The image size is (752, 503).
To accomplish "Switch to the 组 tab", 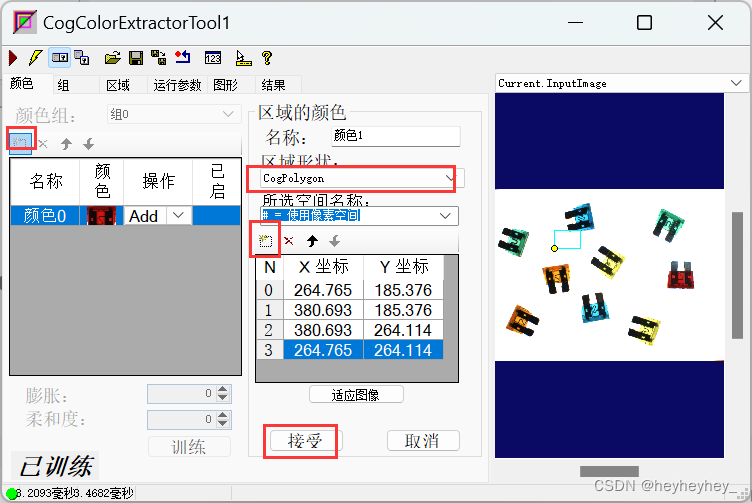I will click(x=63, y=85).
